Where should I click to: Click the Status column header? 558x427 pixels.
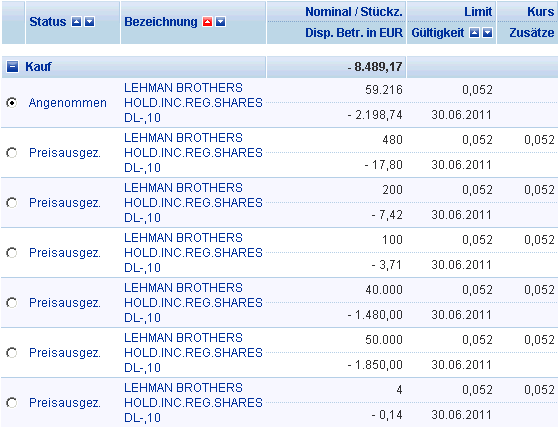click(x=48, y=22)
